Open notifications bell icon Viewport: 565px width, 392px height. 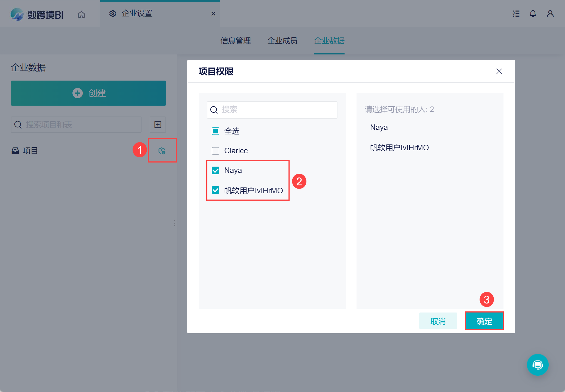coord(533,14)
